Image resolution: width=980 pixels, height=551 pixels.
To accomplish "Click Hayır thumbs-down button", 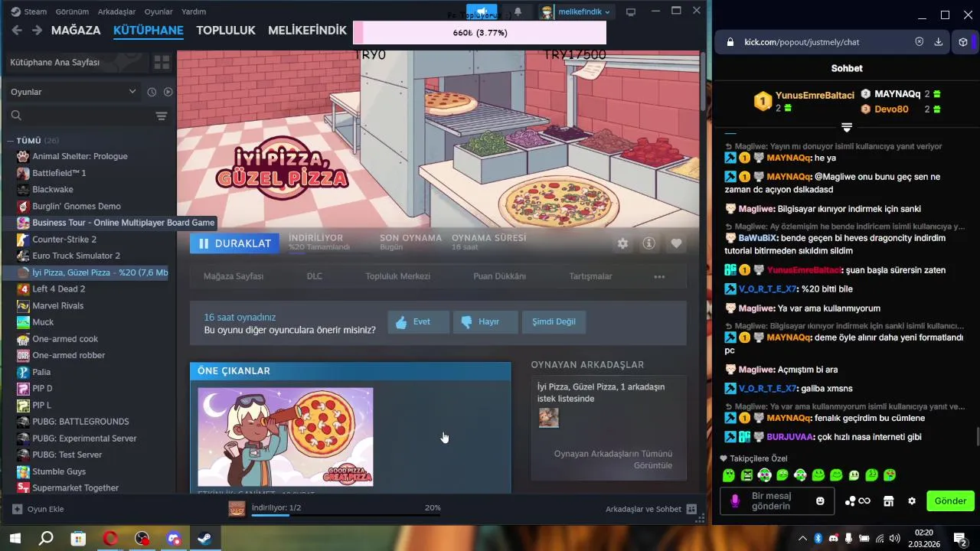I will coord(485,322).
